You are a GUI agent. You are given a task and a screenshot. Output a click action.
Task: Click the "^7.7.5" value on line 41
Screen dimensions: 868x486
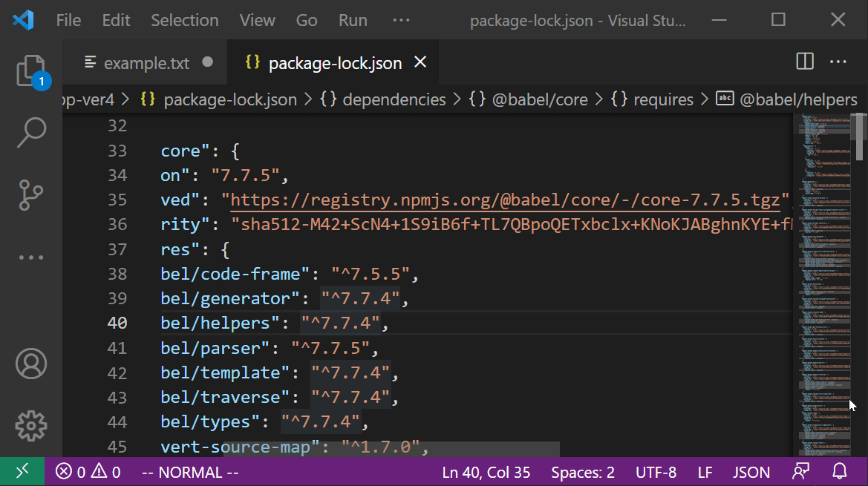click(x=330, y=348)
